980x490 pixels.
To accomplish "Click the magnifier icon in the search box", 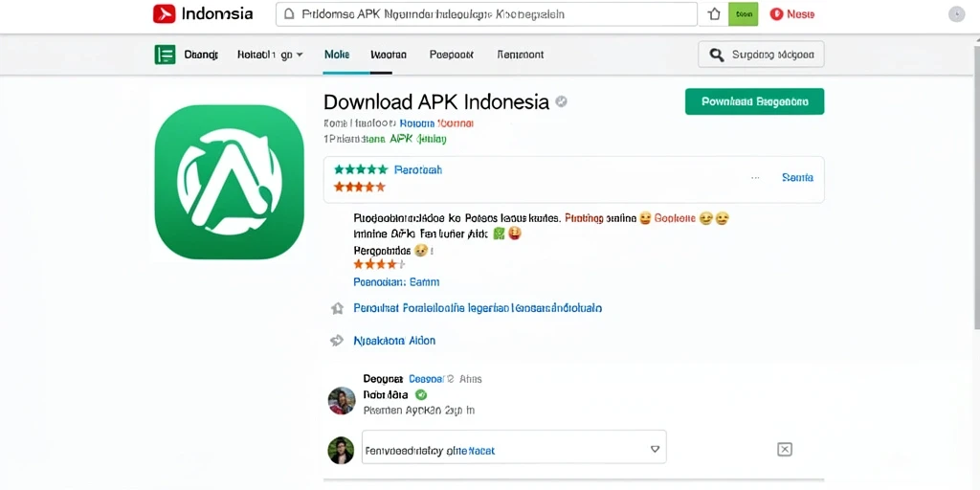I will click(717, 55).
